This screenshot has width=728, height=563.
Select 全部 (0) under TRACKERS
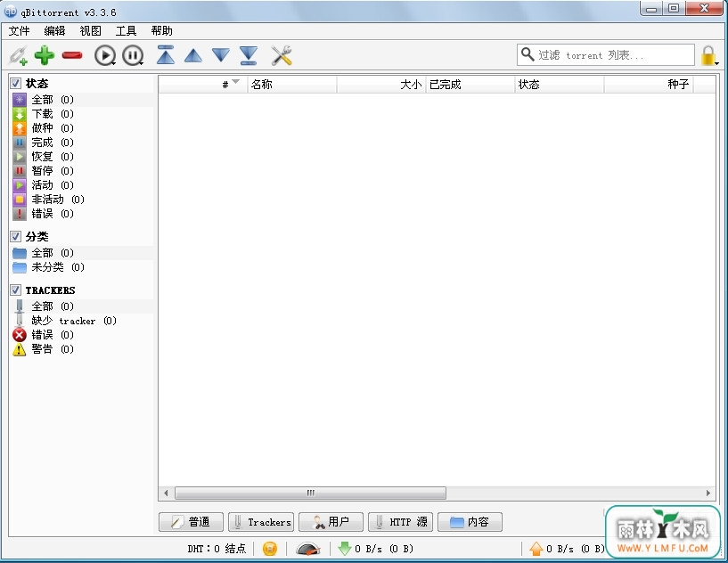[82, 306]
